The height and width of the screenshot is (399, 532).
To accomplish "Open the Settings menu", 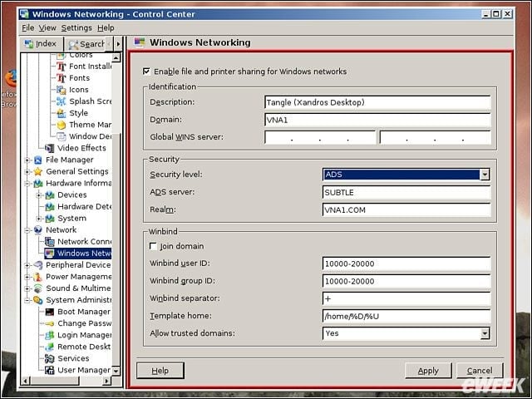I will [x=76, y=27].
